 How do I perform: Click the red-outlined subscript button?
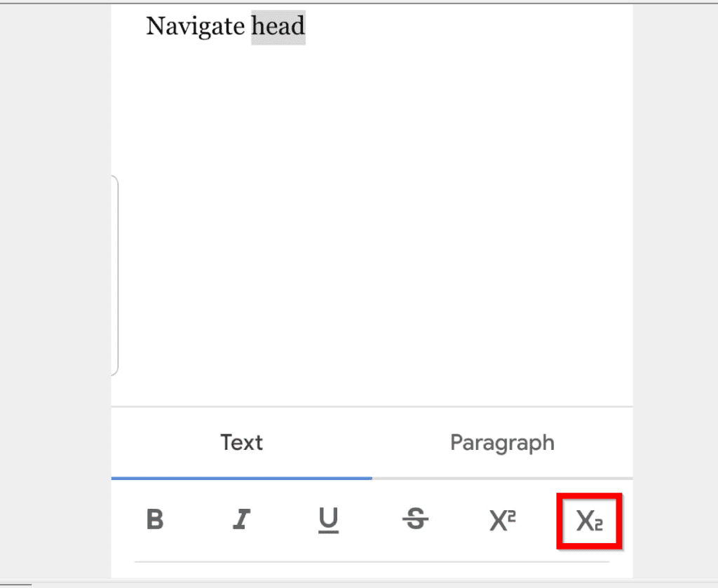[589, 520]
